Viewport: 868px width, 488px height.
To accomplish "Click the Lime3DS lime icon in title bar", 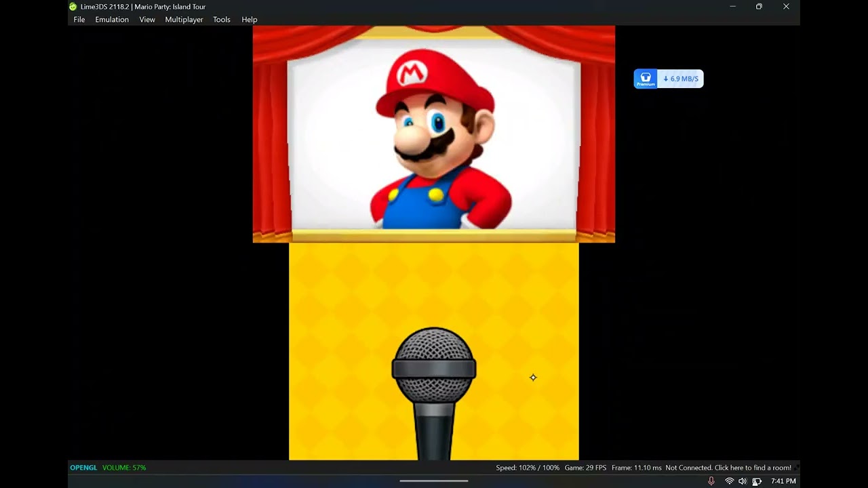I will [73, 7].
